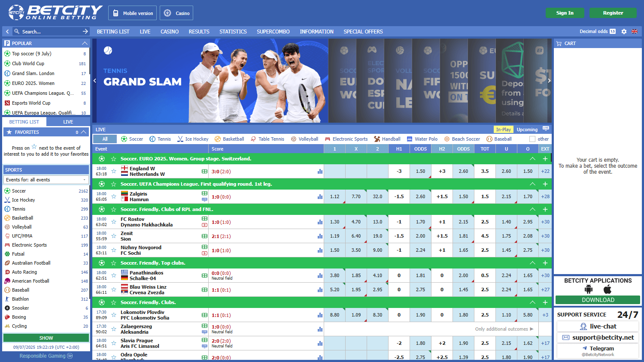The height and width of the screenshot is (362, 644).
Task: Click inside the search field
Action: 47,31
